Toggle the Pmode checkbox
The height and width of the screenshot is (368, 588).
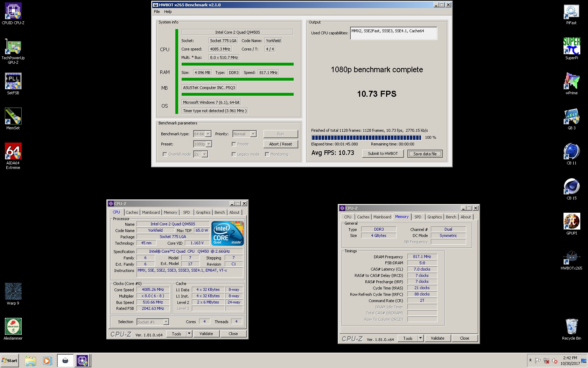pyautogui.click(x=234, y=144)
